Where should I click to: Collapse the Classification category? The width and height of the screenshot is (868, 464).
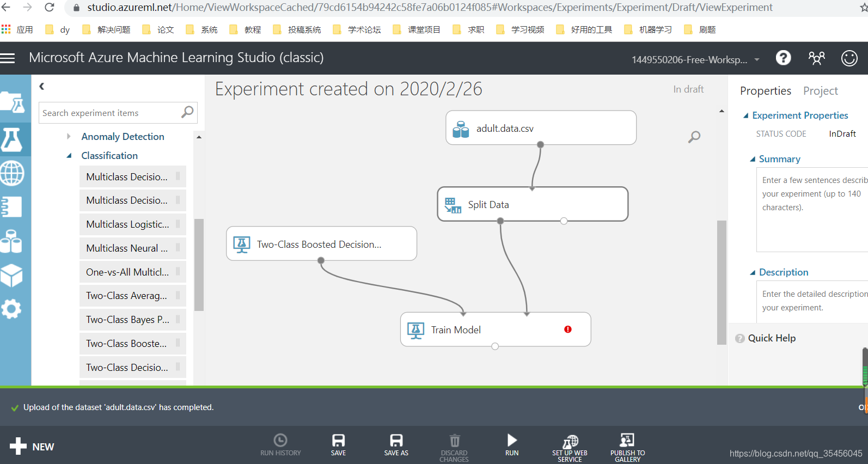pyautogui.click(x=69, y=156)
